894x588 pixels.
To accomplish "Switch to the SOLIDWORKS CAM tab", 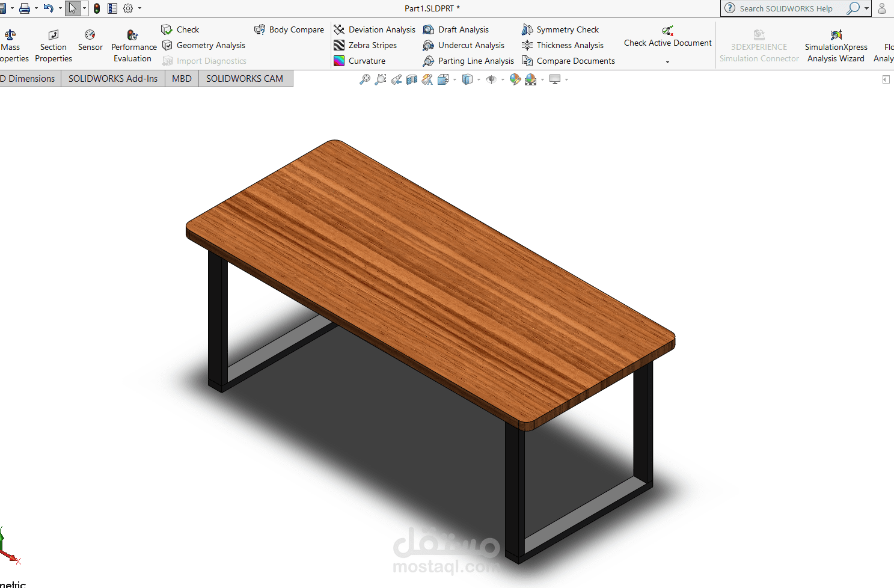I will click(x=245, y=78).
